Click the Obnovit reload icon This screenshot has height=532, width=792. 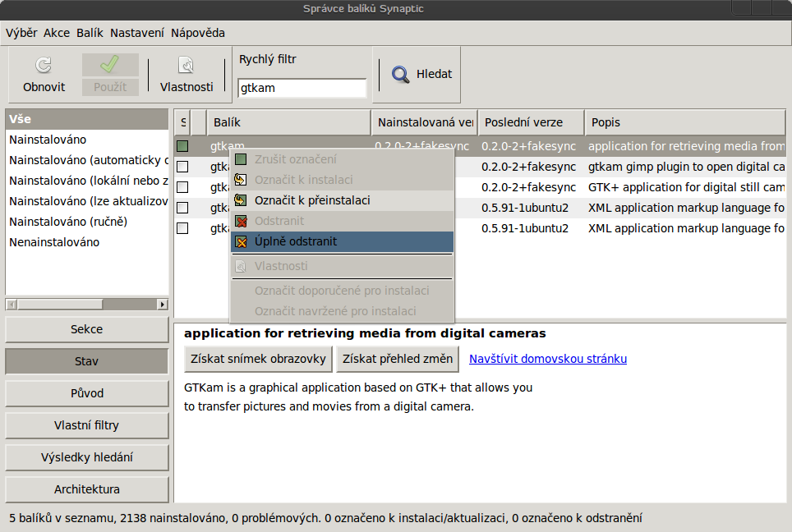(x=44, y=65)
